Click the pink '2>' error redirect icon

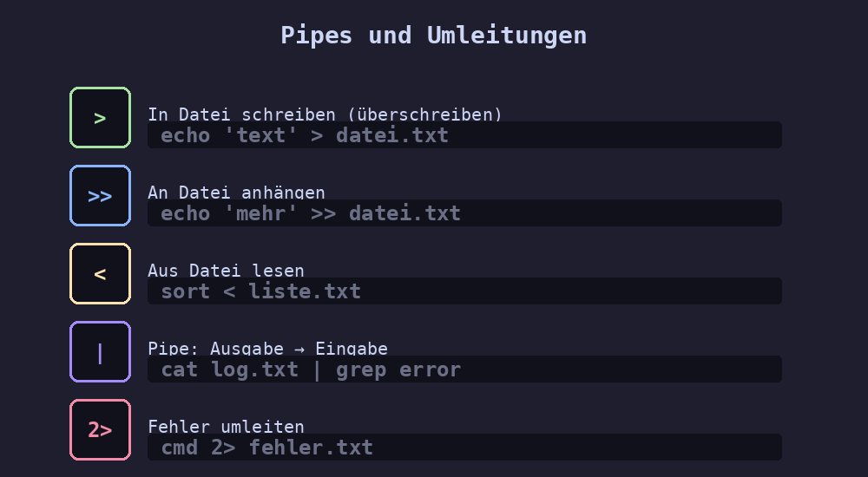pyautogui.click(x=100, y=430)
